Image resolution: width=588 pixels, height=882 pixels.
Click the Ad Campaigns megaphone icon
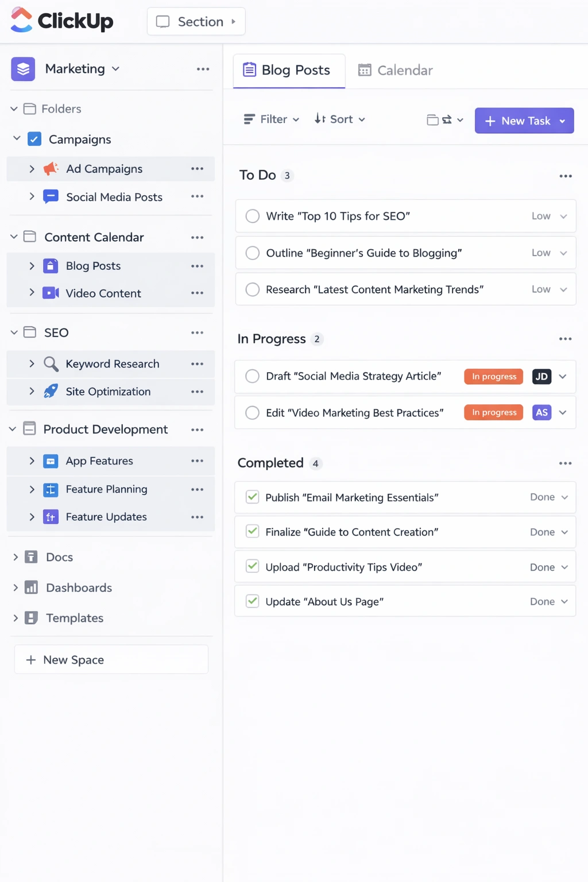coord(51,169)
